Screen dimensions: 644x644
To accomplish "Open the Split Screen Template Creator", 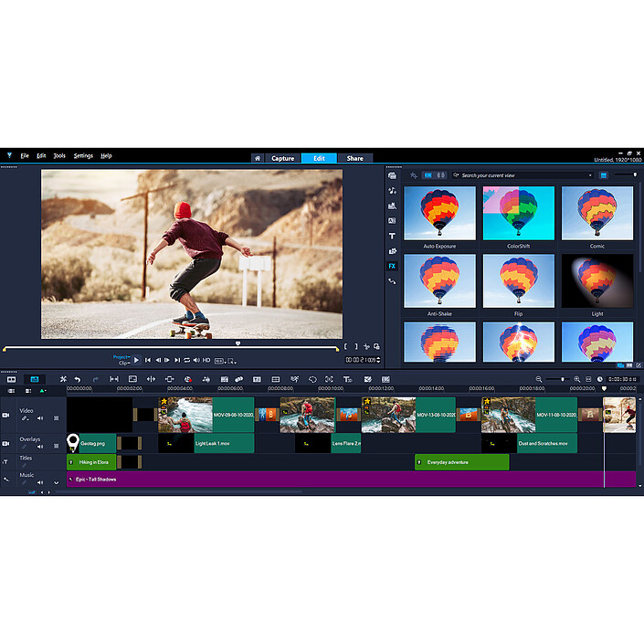I will (x=367, y=379).
